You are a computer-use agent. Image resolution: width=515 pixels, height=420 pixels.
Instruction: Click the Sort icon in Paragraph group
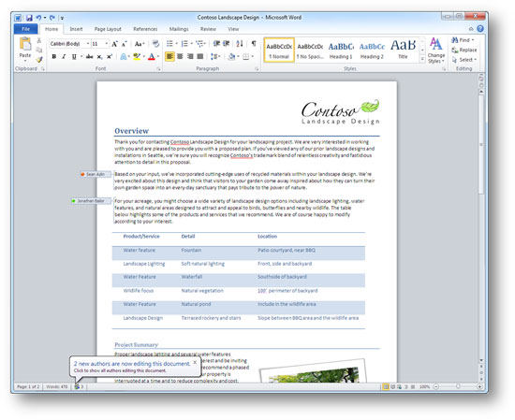[240, 43]
